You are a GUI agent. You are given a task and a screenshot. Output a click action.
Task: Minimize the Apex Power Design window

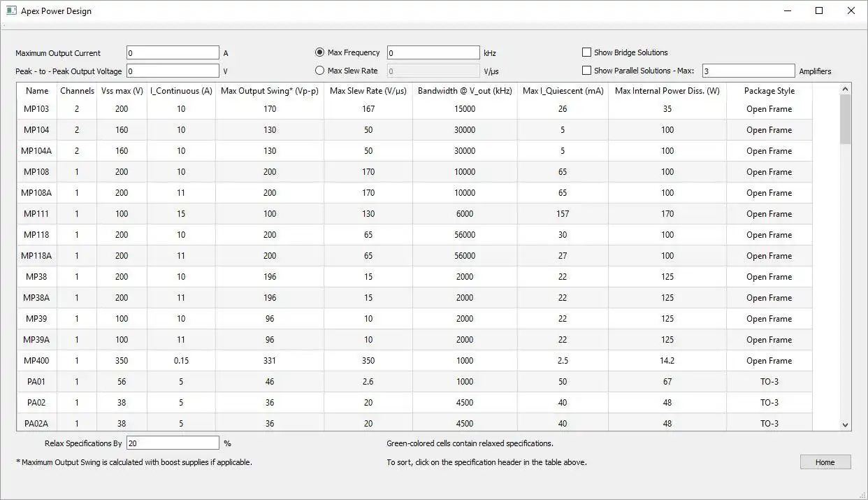point(788,10)
